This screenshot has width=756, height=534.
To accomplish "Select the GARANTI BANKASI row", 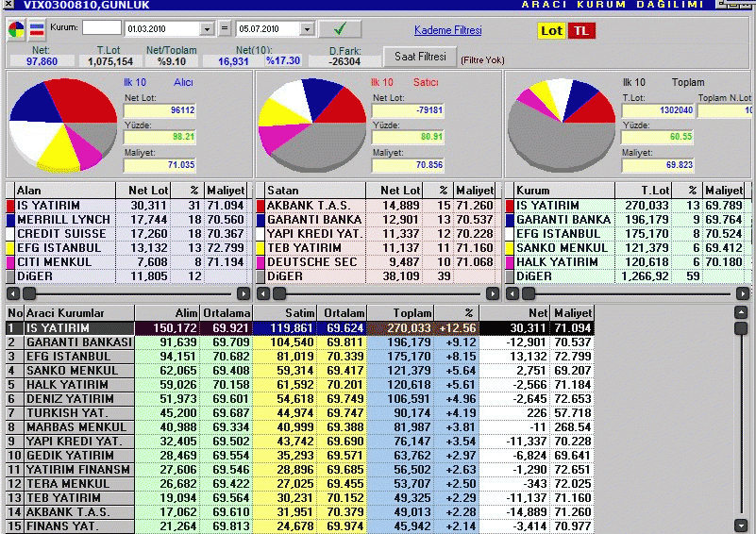I will (x=300, y=342).
